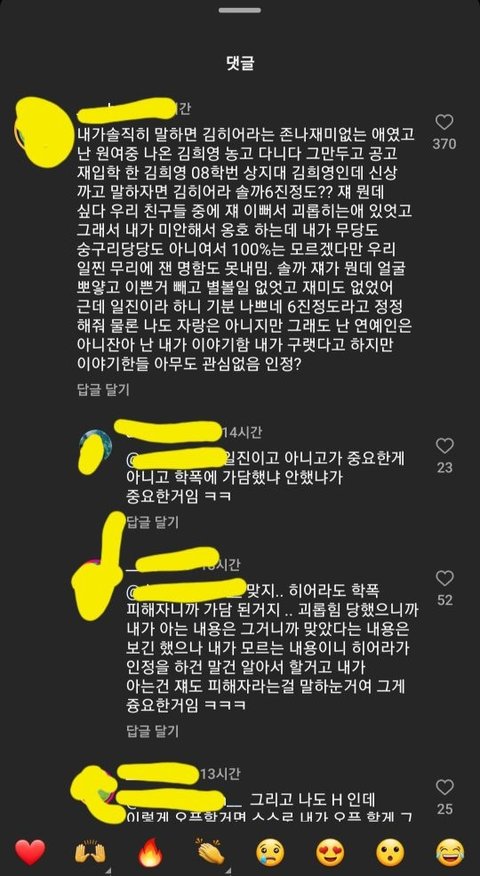Tap 답글 달기 under the 52-like reply
Viewport: 480px width, 876px height.
[153, 730]
